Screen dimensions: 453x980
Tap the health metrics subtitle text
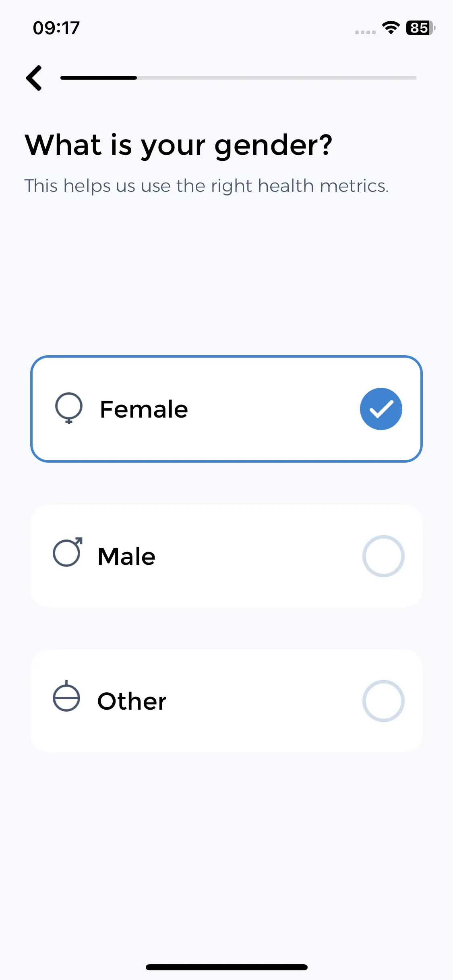(207, 186)
